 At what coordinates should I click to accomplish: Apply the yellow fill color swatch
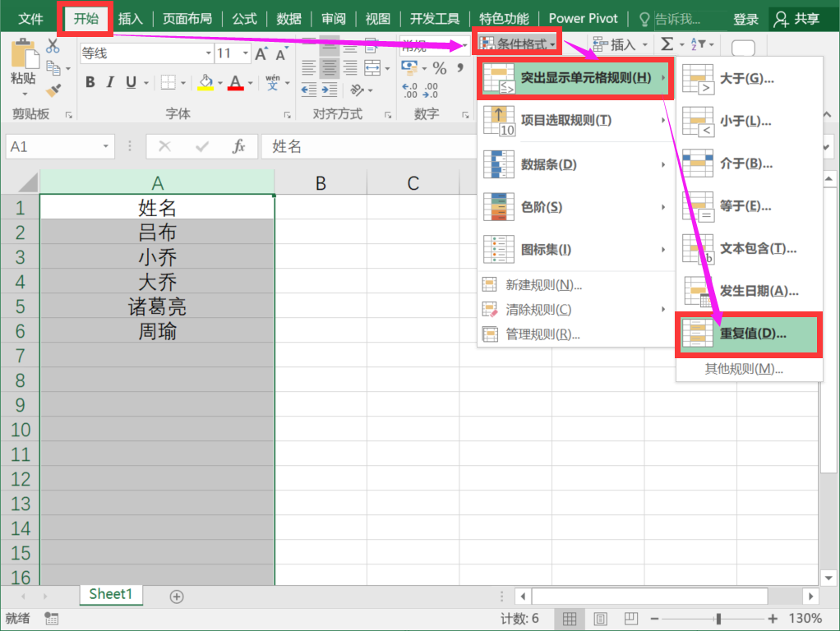pyautogui.click(x=205, y=82)
